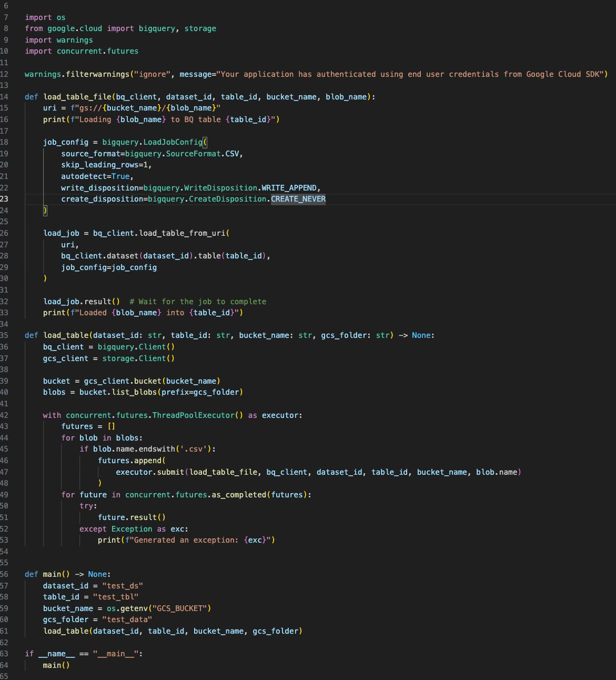Click the bigquery.Client() constructor call
The image size is (616, 680).
click(136, 347)
